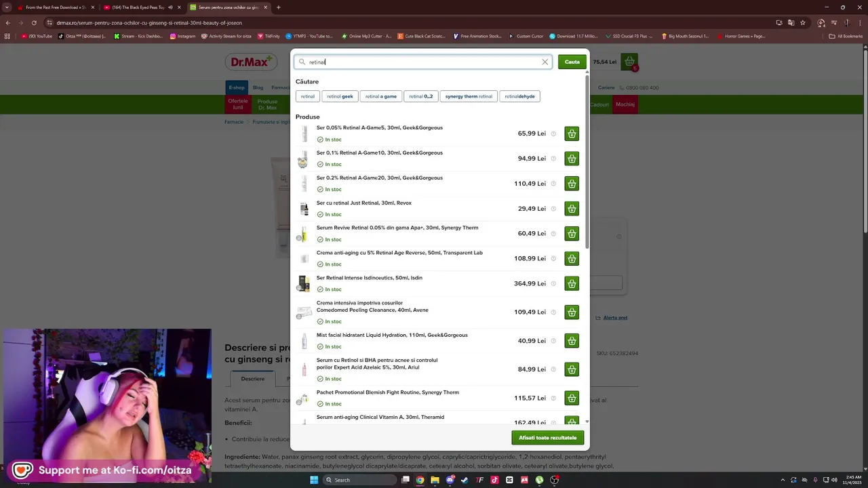Image resolution: width=868 pixels, height=488 pixels.
Task: Open the shopping cart icon in header
Action: 629,62
